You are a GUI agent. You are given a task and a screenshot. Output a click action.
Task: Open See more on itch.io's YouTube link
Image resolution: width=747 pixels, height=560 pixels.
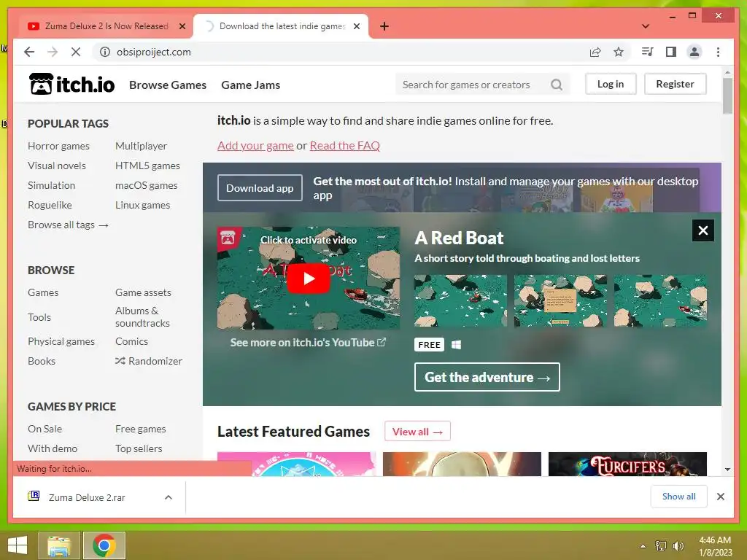coord(308,343)
